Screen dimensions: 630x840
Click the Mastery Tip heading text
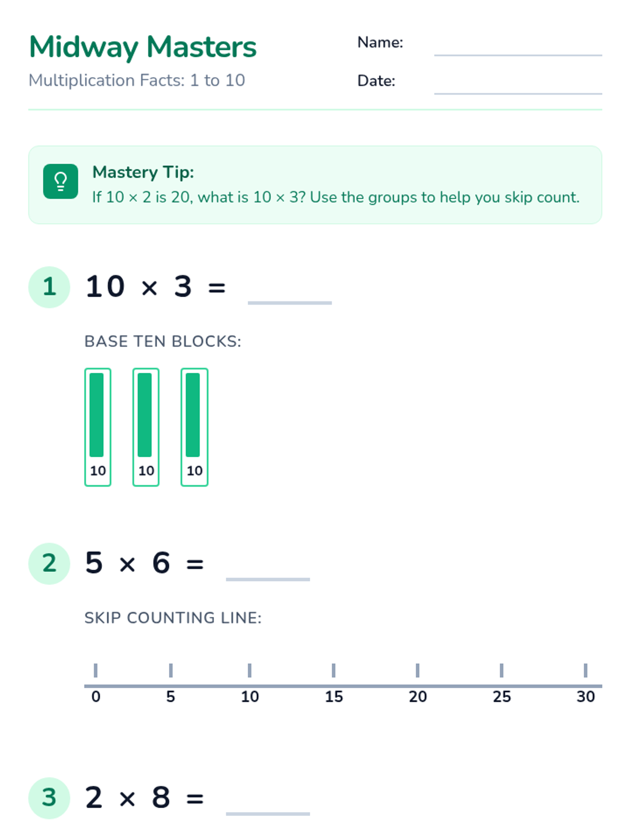point(143,172)
